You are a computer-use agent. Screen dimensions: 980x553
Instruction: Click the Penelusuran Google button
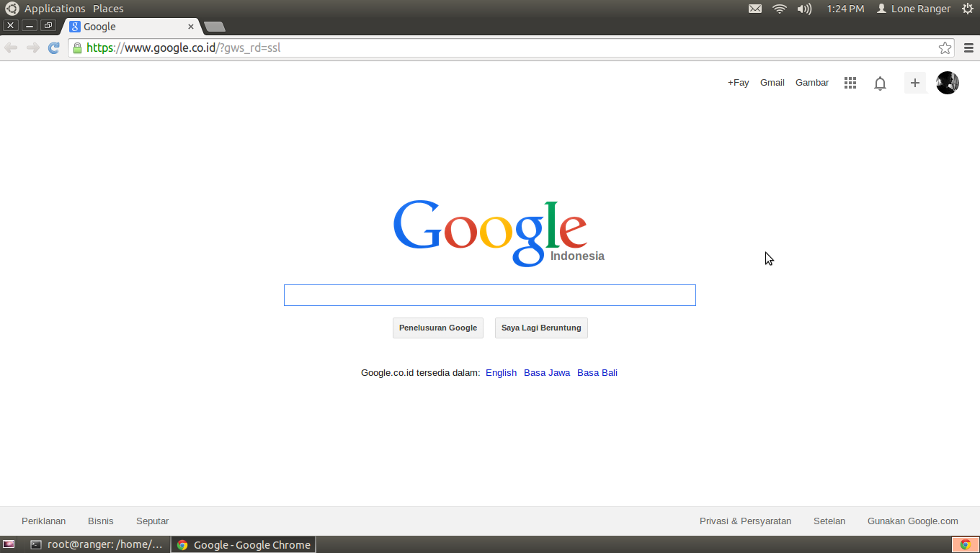pyautogui.click(x=438, y=328)
